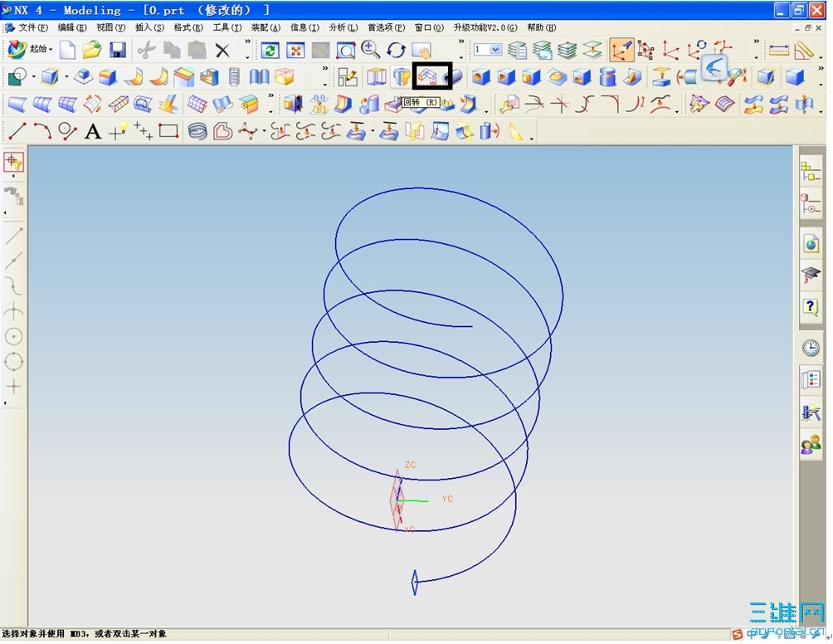Viewport: 833px width, 644px height.
Task: Open the Assembly Navigator side tab
Action: 811,171
